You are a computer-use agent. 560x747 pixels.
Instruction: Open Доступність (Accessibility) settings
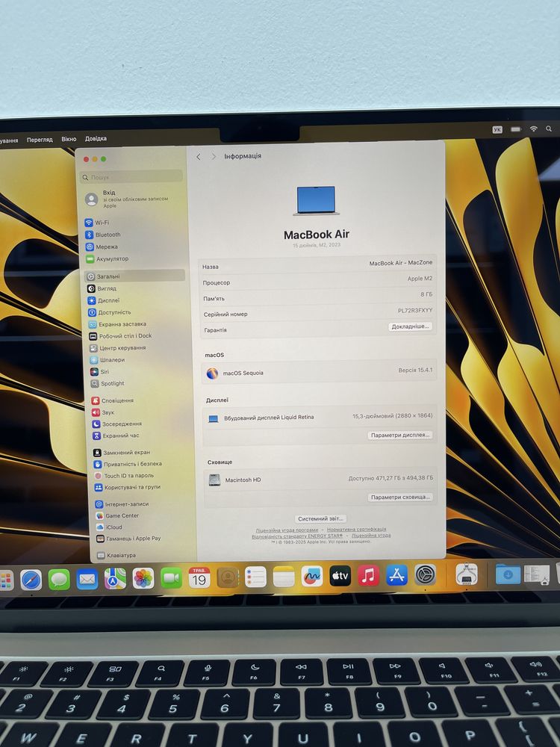[x=110, y=312]
